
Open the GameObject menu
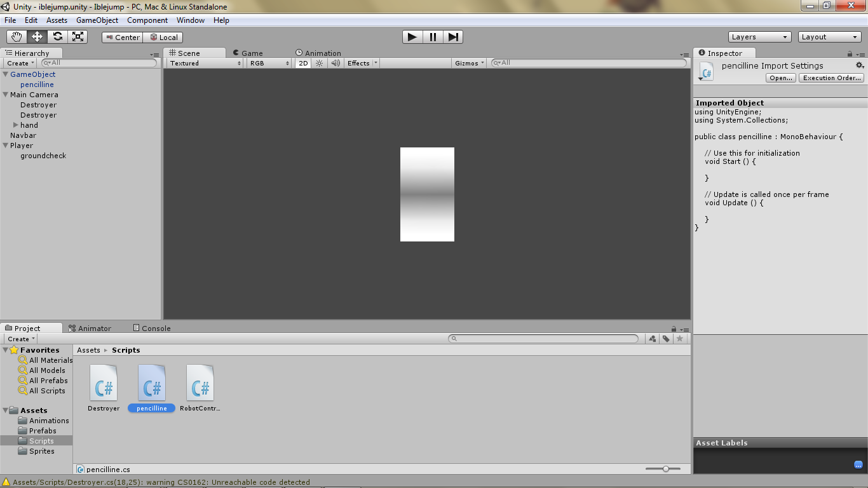pyautogui.click(x=97, y=20)
